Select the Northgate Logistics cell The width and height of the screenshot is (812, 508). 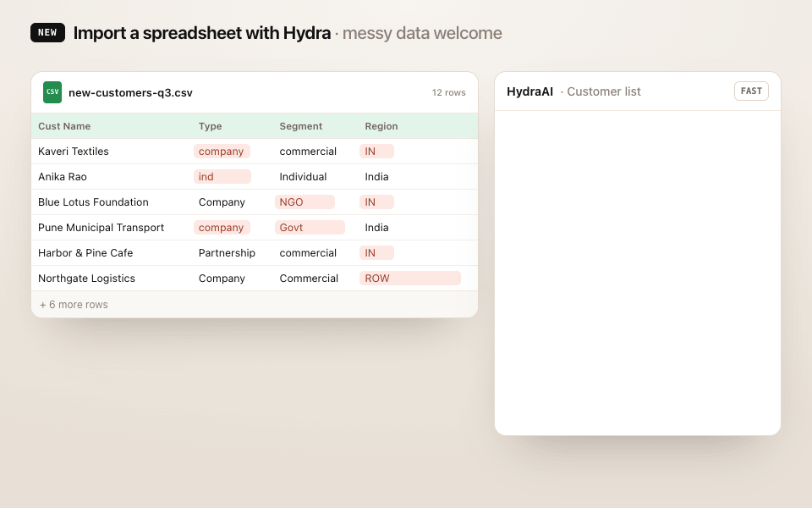86,279
